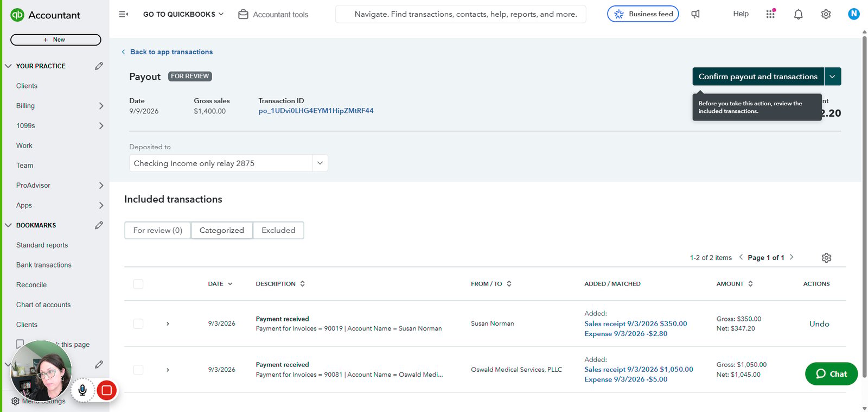
Task: Edit Your Practice section pencil icon
Action: [x=99, y=66]
